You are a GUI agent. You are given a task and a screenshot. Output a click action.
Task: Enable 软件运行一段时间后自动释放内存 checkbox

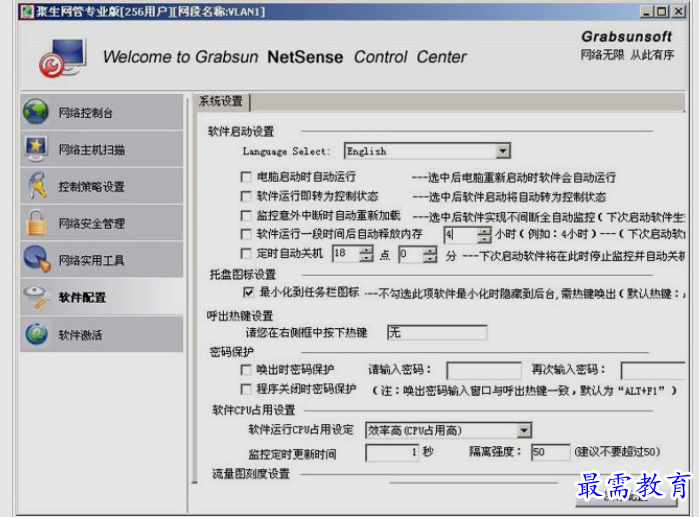(x=246, y=234)
